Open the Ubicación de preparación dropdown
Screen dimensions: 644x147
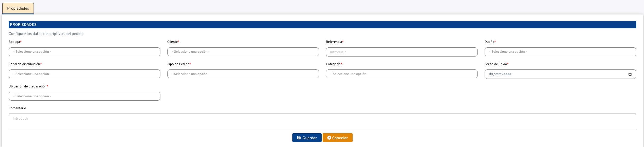click(84, 96)
